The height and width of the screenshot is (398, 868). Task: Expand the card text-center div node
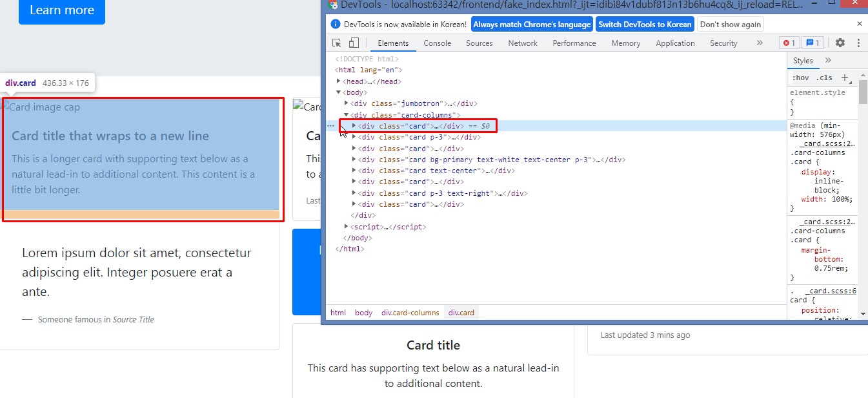coord(354,171)
